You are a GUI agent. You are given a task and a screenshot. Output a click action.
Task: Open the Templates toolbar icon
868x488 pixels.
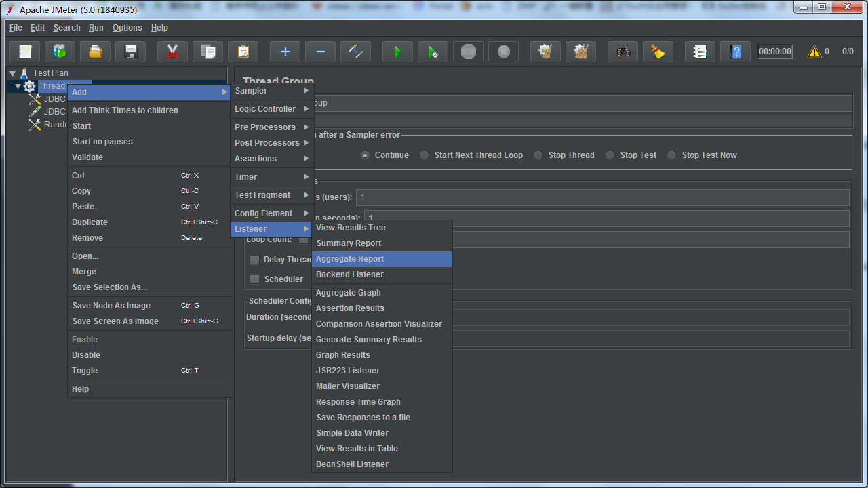pyautogui.click(x=60, y=52)
